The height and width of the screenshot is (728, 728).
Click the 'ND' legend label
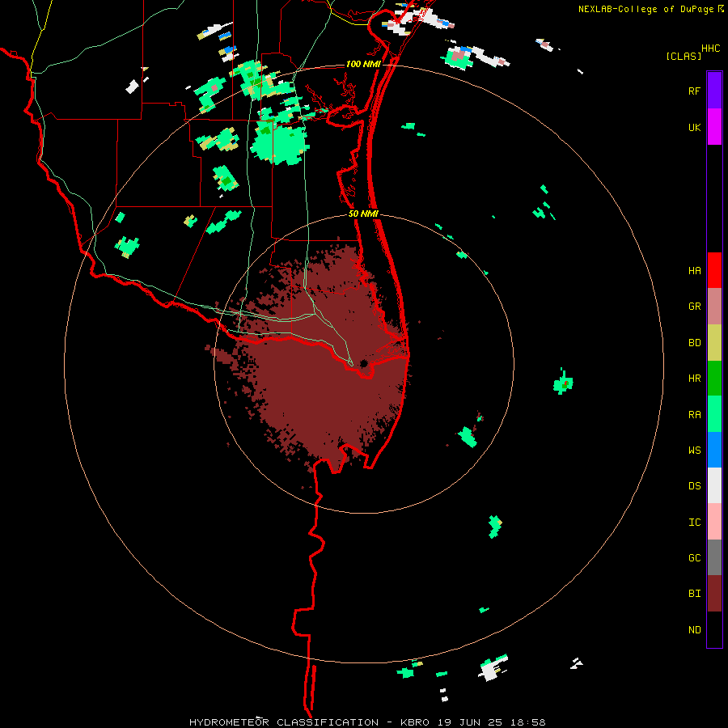[694, 630]
